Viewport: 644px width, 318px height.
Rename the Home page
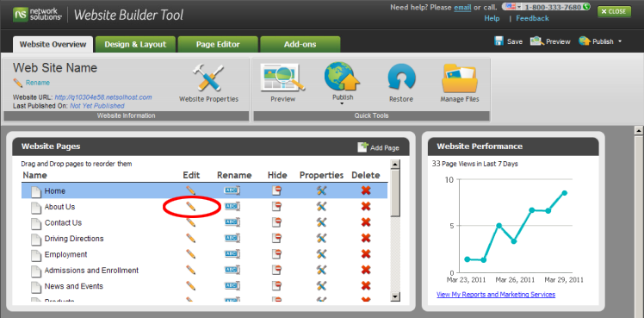coord(232,190)
